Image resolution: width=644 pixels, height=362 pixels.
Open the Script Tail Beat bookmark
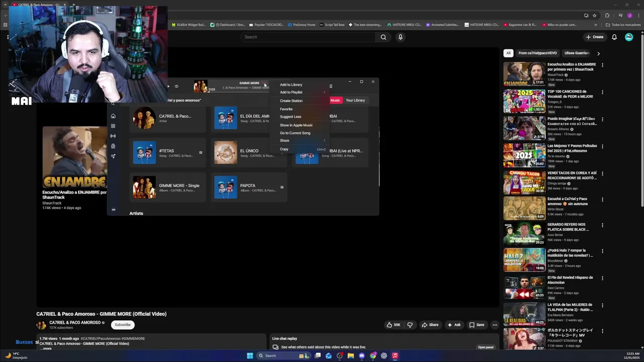332,25
